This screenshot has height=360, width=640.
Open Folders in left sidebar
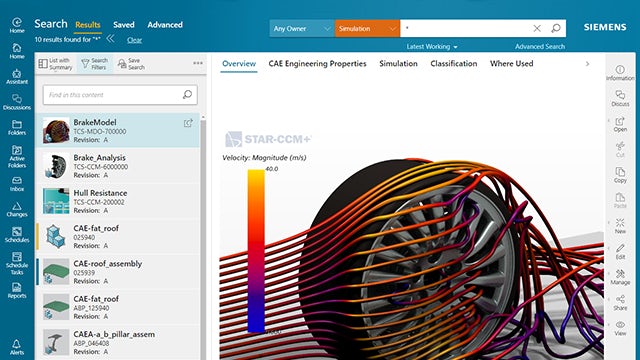point(17,127)
